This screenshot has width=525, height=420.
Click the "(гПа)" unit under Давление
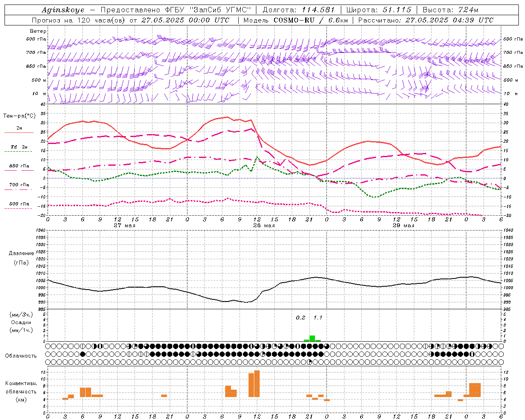21,262
